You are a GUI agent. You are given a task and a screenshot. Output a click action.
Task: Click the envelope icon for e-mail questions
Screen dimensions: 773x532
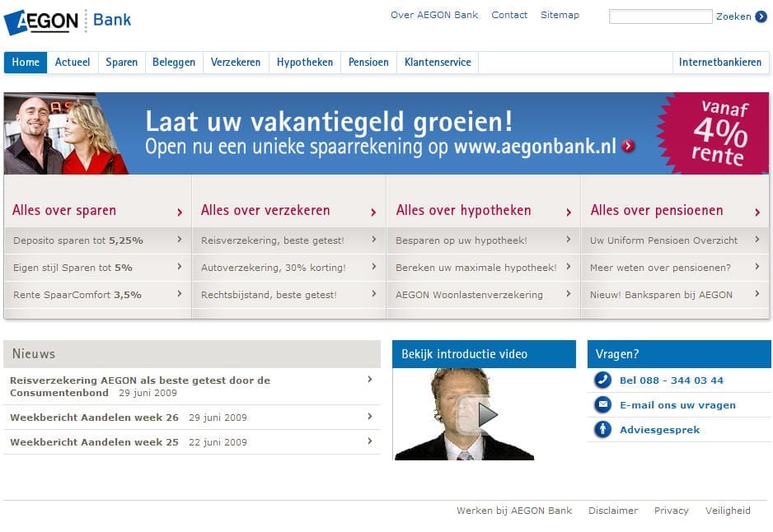point(602,404)
